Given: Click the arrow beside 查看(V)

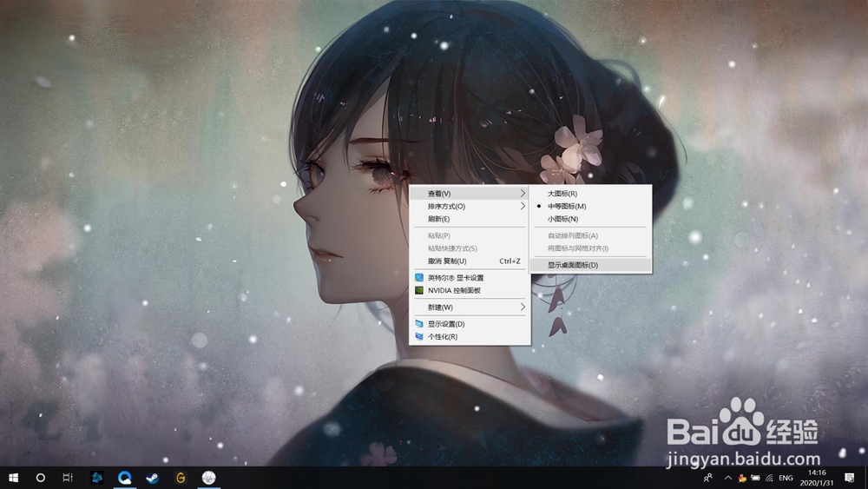Looking at the screenshot, I should coord(523,194).
